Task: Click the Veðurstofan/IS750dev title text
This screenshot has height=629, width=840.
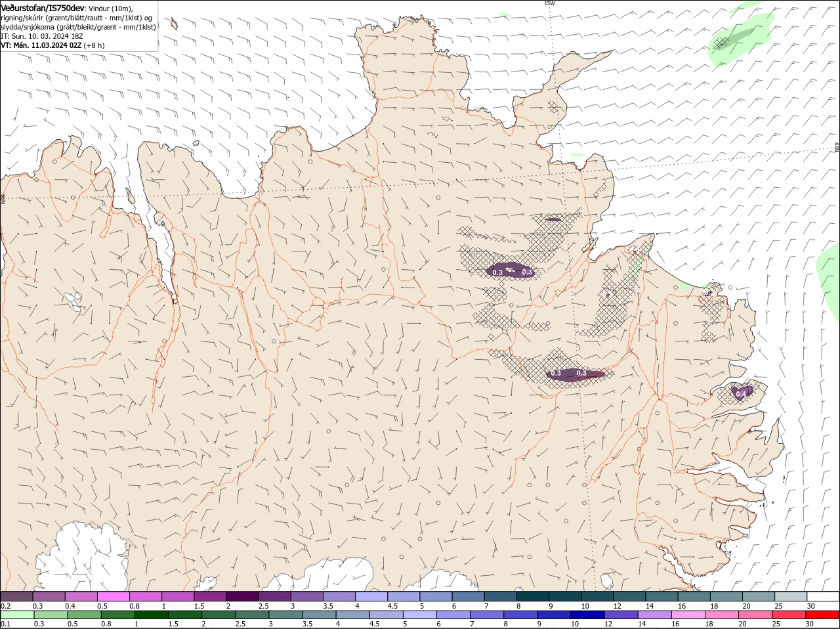Action: tap(43, 7)
